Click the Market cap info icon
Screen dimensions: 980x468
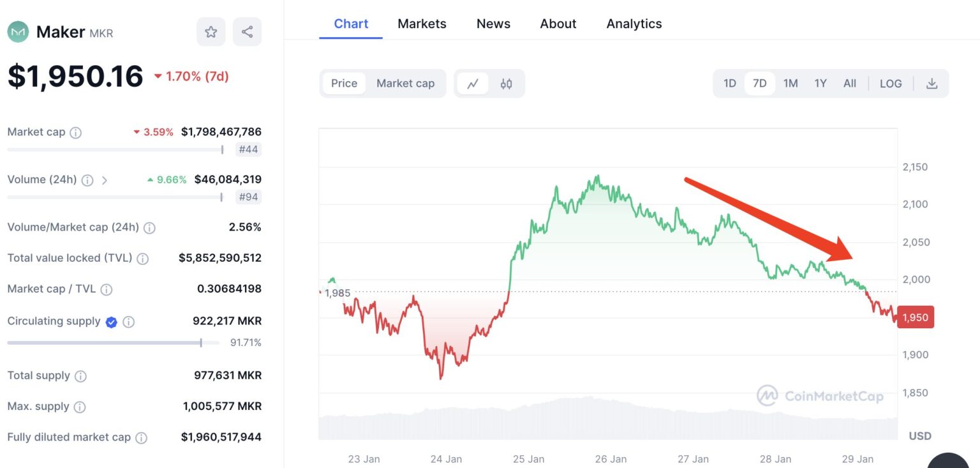75,133
